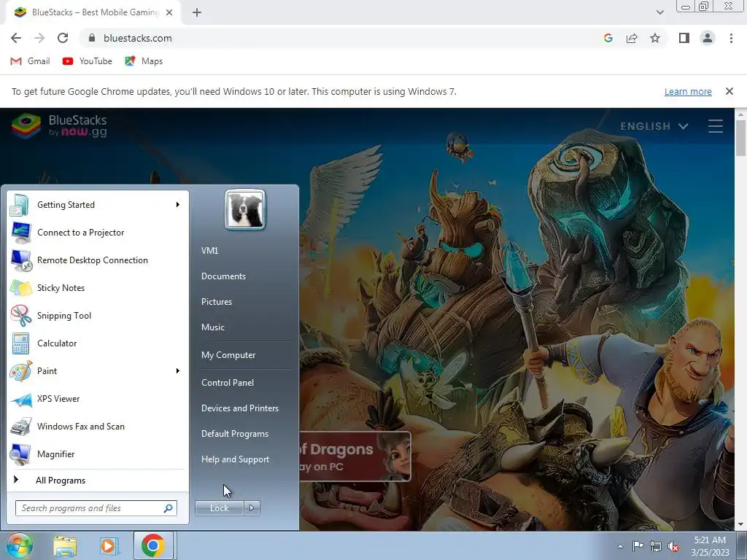Expand Getting Started submenu arrow
Viewport: 747px width, 560px height.
(x=178, y=205)
